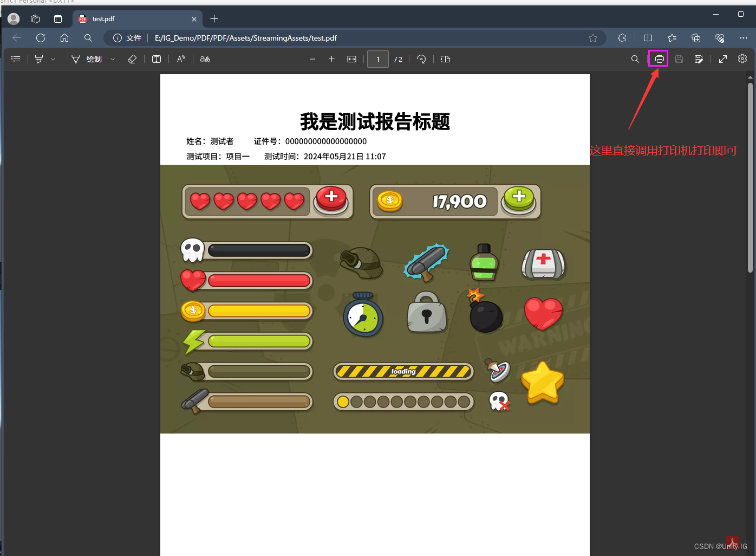Open the tab actions menu icon
This screenshot has height=556, width=756.
pyautogui.click(x=58, y=19)
